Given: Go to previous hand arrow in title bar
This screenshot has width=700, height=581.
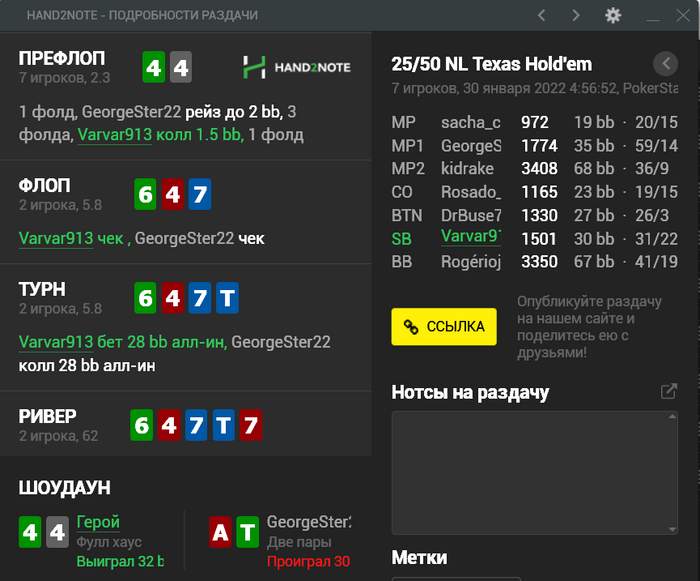Looking at the screenshot, I should pos(542,16).
